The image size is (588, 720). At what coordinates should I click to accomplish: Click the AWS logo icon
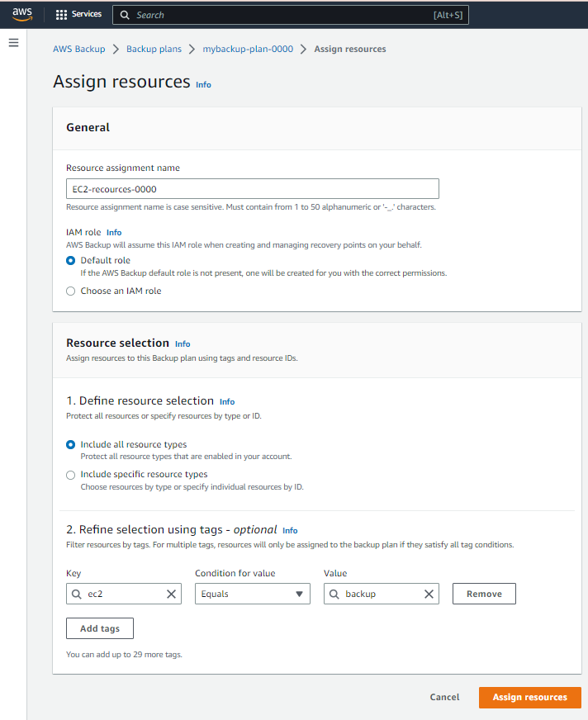click(x=22, y=14)
